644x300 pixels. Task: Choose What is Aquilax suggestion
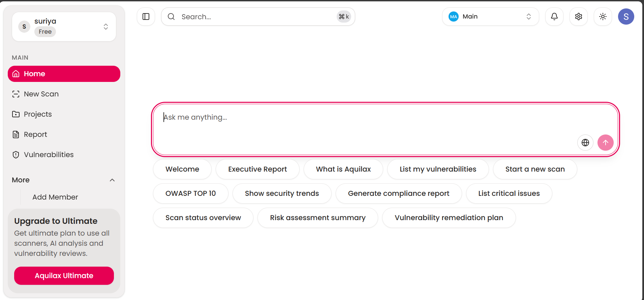(343, 169)
